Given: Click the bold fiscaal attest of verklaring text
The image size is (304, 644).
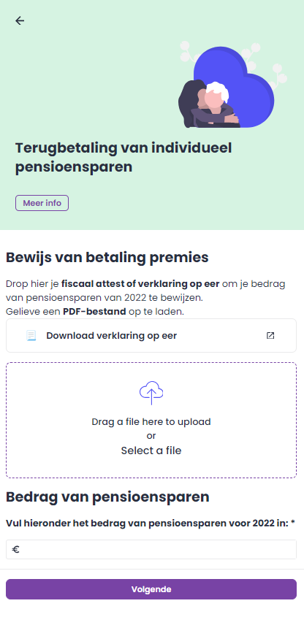Looking at the screenshot, I should pos(140,284).
